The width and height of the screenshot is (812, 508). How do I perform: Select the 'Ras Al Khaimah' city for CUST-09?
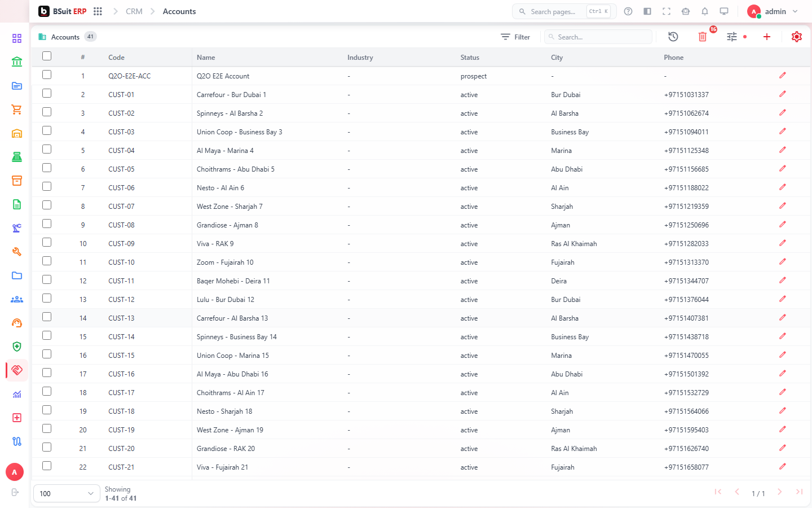point(574,244)
